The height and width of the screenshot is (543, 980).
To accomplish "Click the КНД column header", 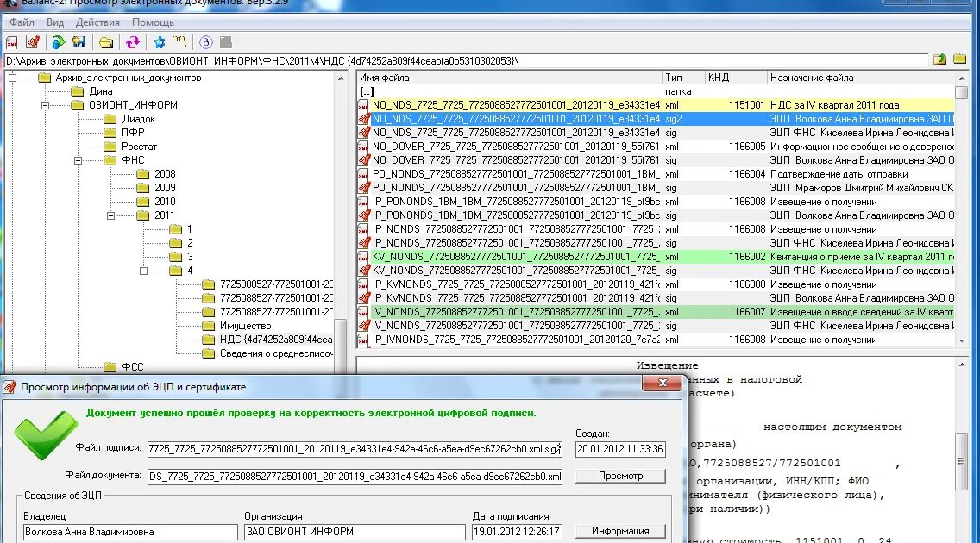I will pos(736,78).
